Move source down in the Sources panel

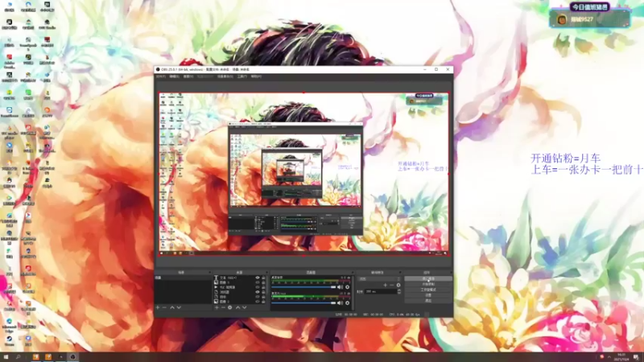tap(245, 307)
